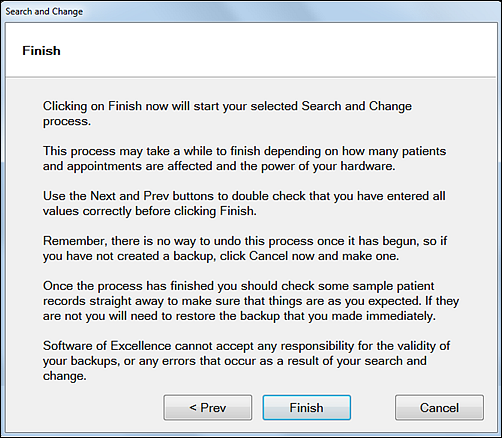Image resolution: width=502 pixels, height=438 pixels.
Task: Click the word 'change.' ending the disclaimer
Action: [x=65, y=376]
